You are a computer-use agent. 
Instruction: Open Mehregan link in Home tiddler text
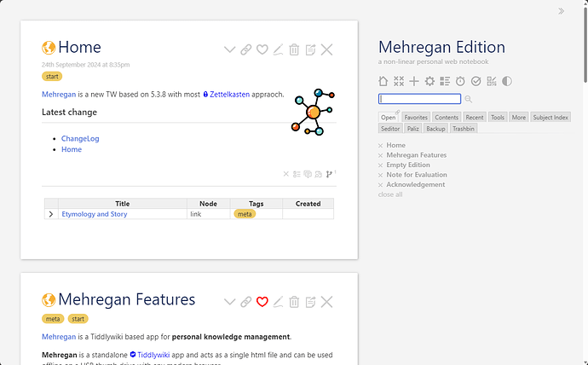59,95
